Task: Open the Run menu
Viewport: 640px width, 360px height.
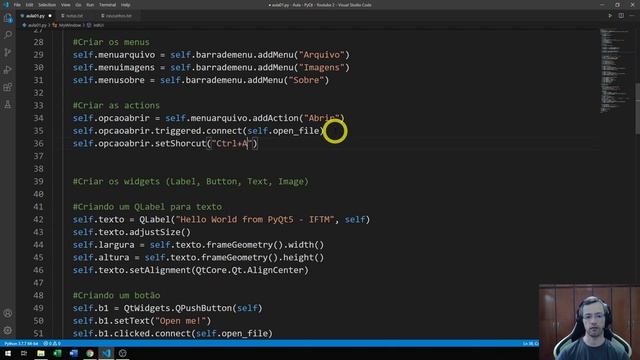Action: (x=90, y=5)
